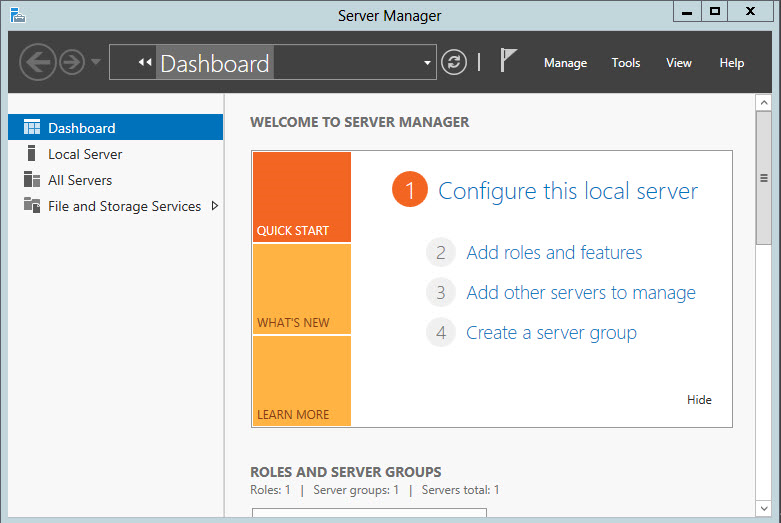This screenshot has height=523, width=781.
Task: Click the step 3 number circle
Action: [x=441, y=292]
